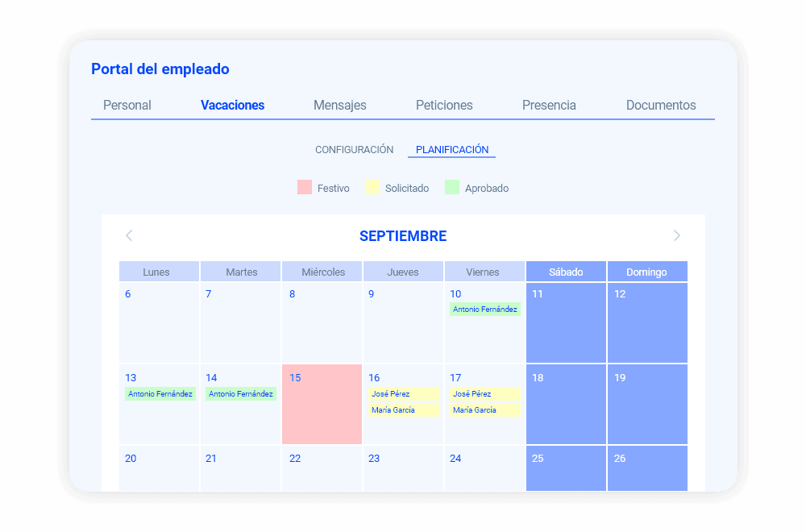Open the Peticiones tab
Viewport: 806px width, 532px height.
[x=444, y=105]
